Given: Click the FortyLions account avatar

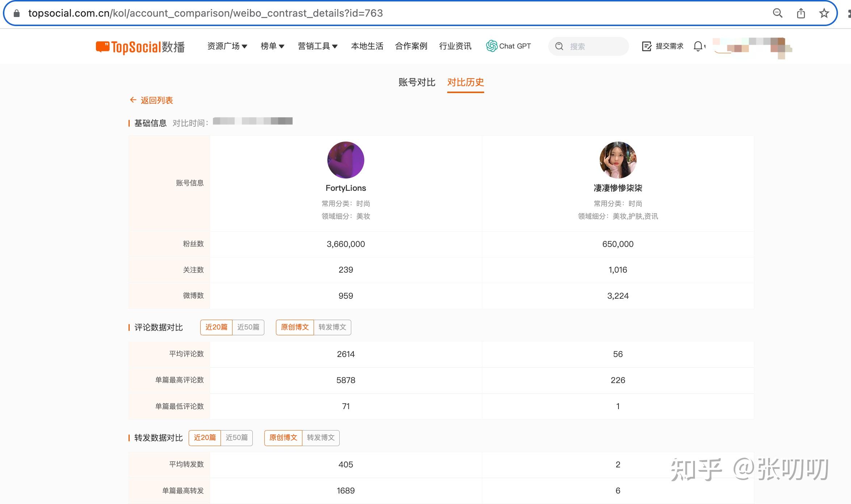Looking at the screenshot, I should coord(345,160).
